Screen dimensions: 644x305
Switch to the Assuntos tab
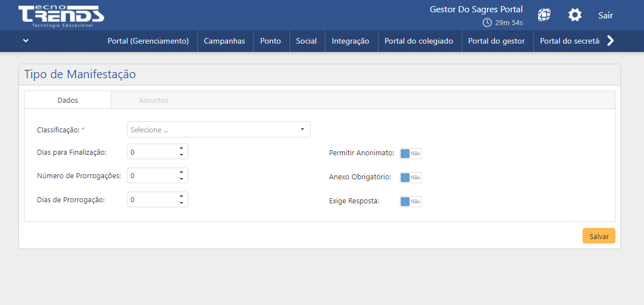154,101
